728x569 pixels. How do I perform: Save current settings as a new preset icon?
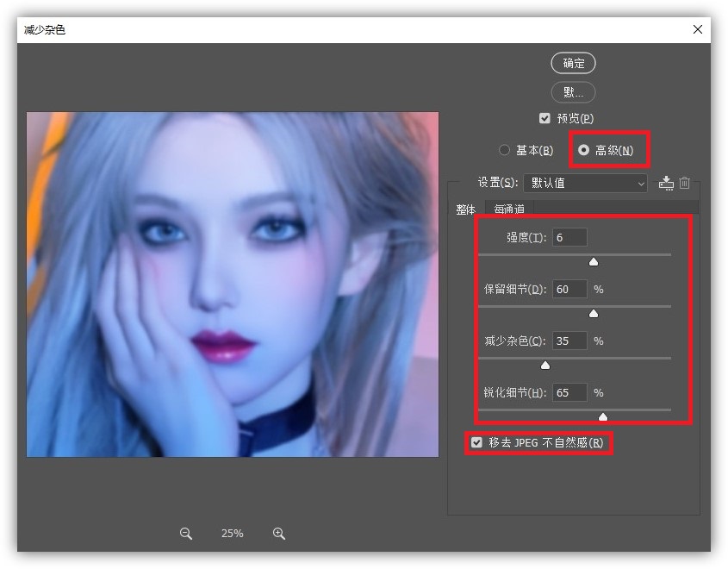pyautogui.click(x=667, y=183)
